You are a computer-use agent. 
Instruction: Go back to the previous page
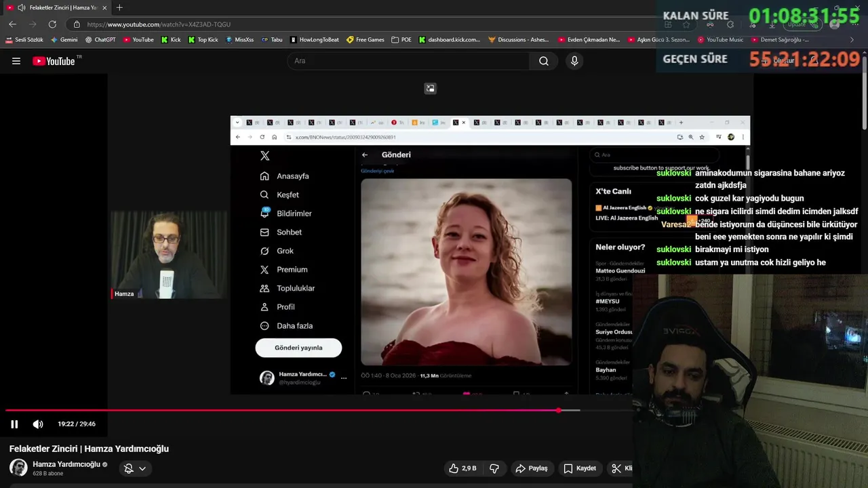pyautogui.click(x=12, y=24)
